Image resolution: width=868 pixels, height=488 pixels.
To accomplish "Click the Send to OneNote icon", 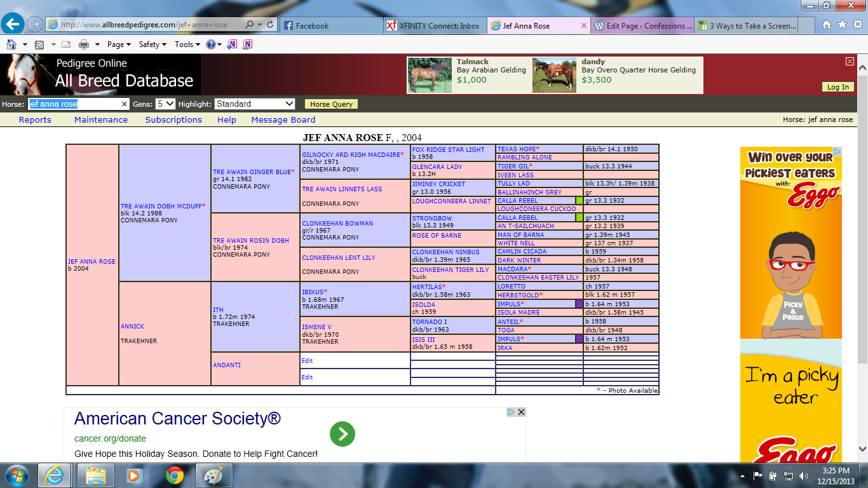I will point(233,44).
